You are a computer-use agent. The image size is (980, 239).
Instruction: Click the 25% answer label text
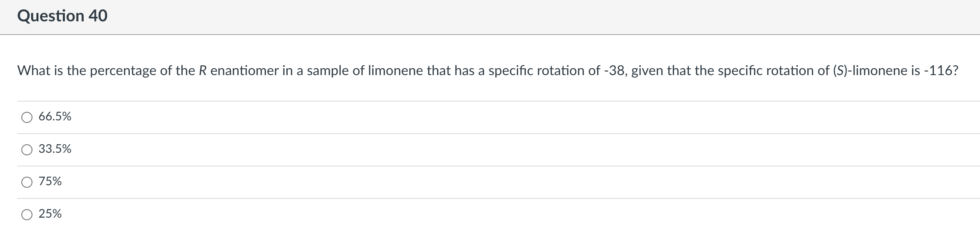point(50,214)
